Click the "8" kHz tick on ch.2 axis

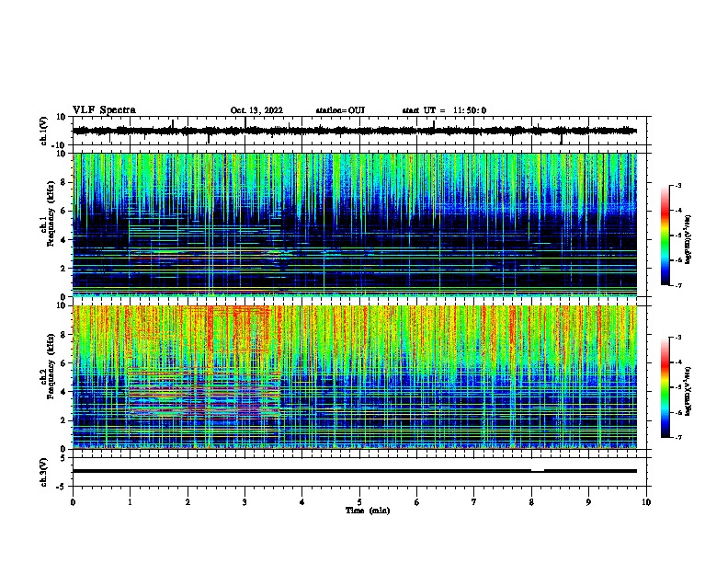63,335
